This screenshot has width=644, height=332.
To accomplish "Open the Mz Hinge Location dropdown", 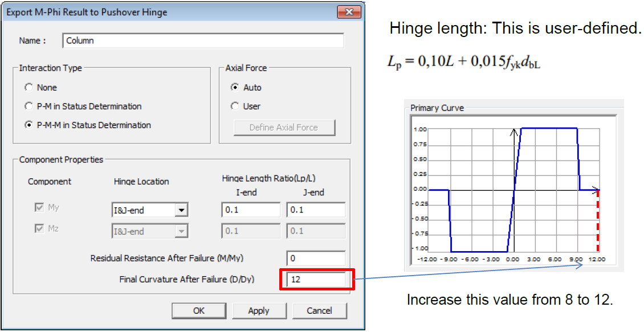I will coord(181,231).
